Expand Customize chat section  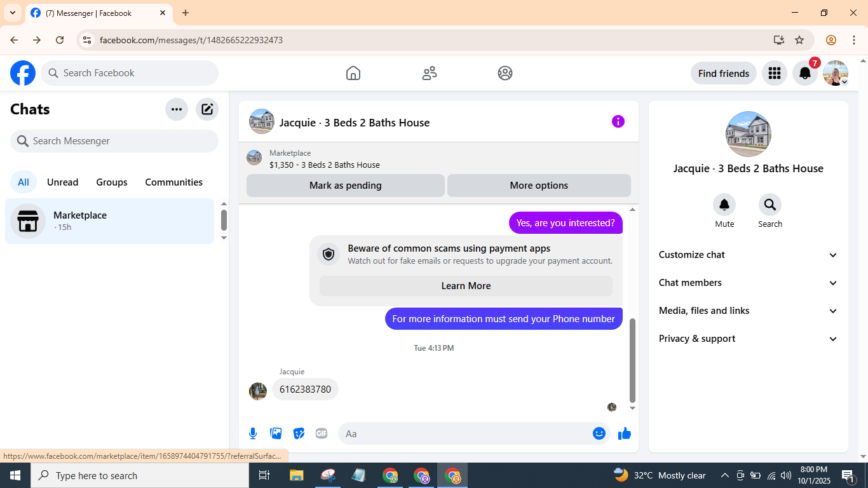tap(749, 255)
